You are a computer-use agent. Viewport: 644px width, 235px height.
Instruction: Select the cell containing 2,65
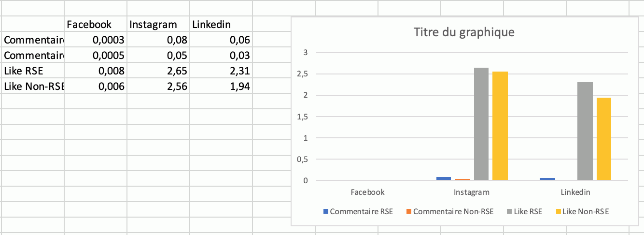(158, 71)
